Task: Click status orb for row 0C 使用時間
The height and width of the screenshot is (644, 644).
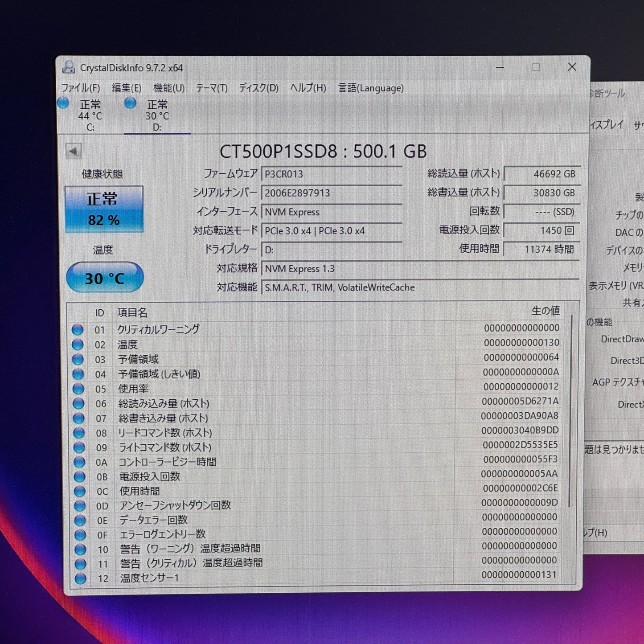Action: pos(80,491)
